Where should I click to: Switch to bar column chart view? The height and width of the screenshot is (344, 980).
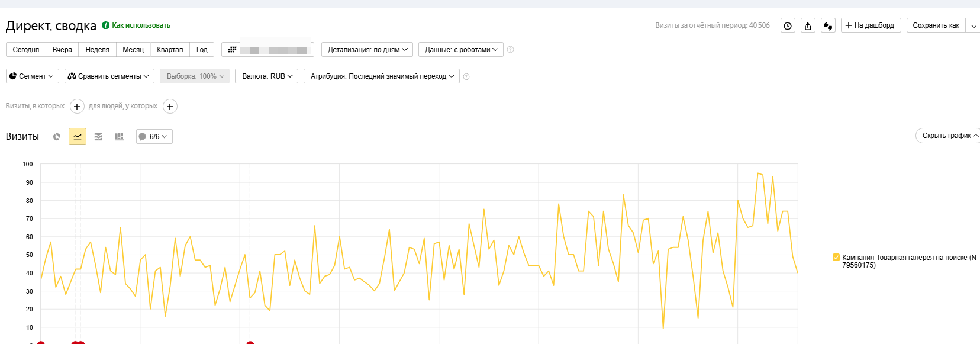[119, 137]
